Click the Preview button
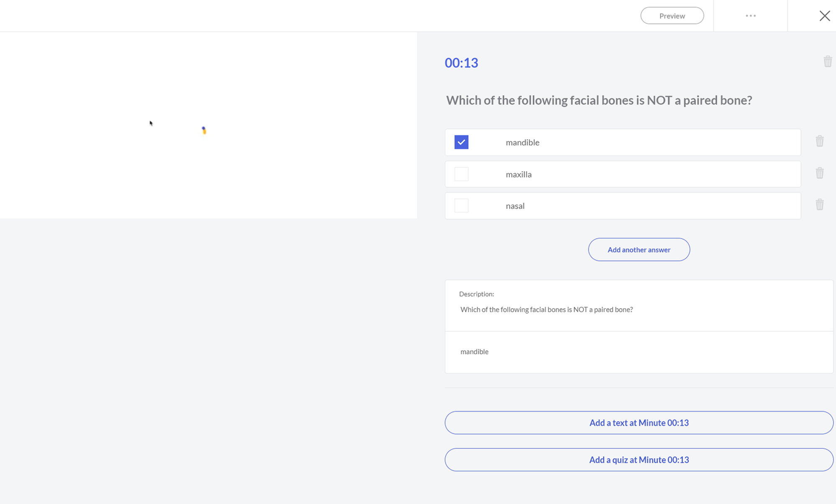 (672, 16)
